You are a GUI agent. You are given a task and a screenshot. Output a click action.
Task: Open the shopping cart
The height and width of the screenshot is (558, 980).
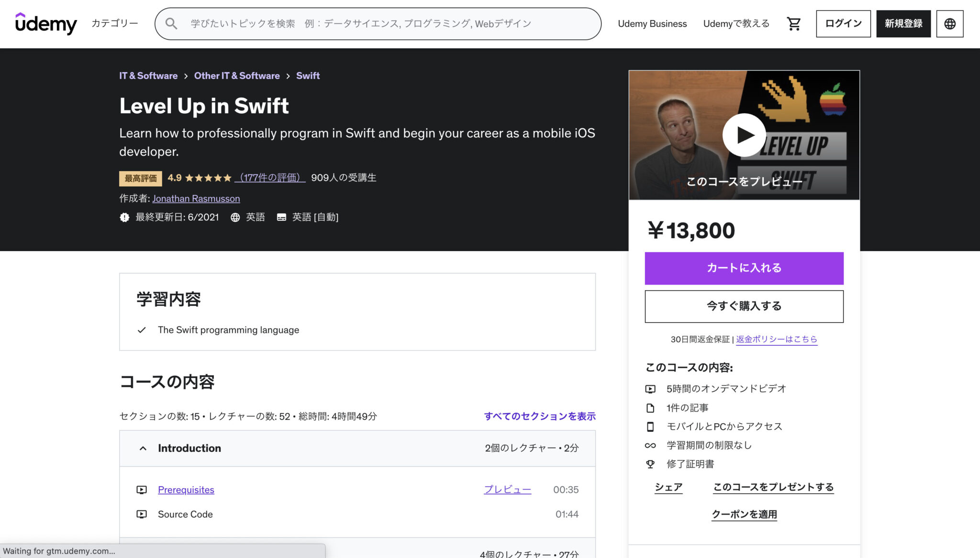click(x=794, y=23)
